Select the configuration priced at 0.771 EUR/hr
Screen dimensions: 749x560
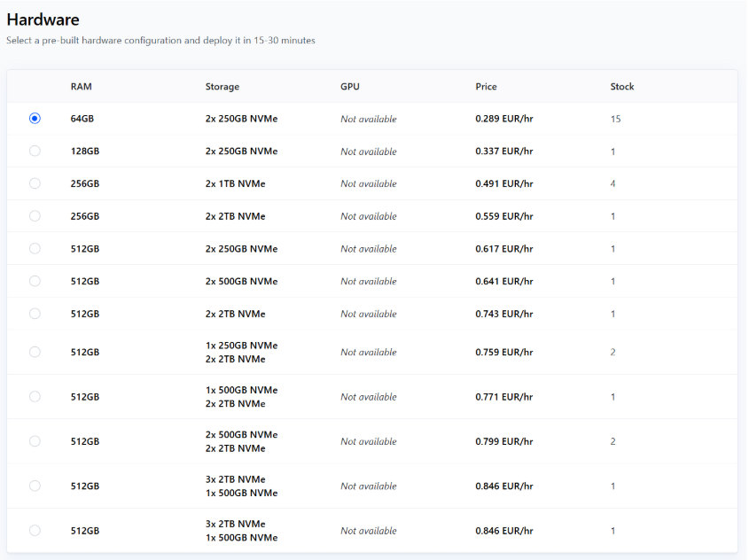[x=35, y=397]
